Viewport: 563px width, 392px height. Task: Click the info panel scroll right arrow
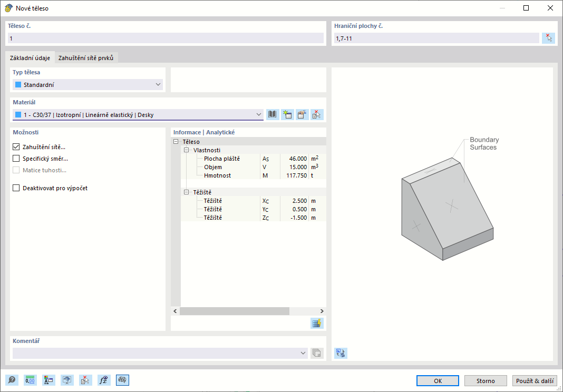pyautogui.click(x=322, y=311)
